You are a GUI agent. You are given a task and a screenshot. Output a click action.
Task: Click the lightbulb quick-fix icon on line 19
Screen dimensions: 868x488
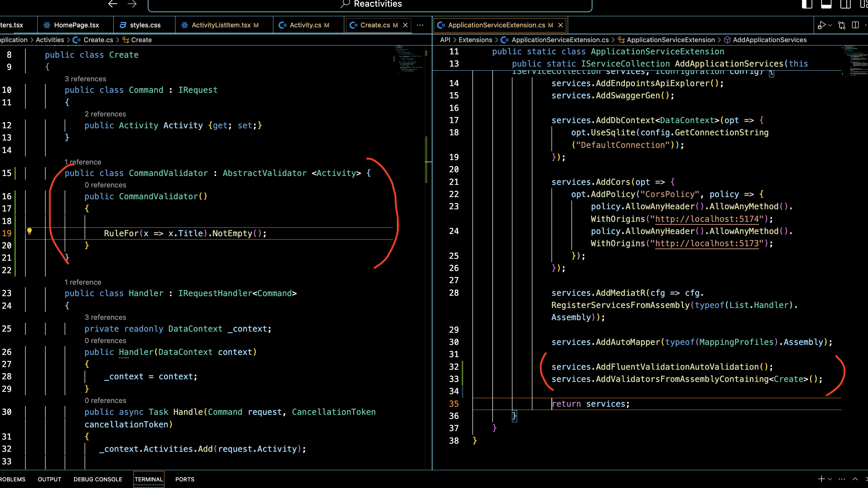point(30,231)
